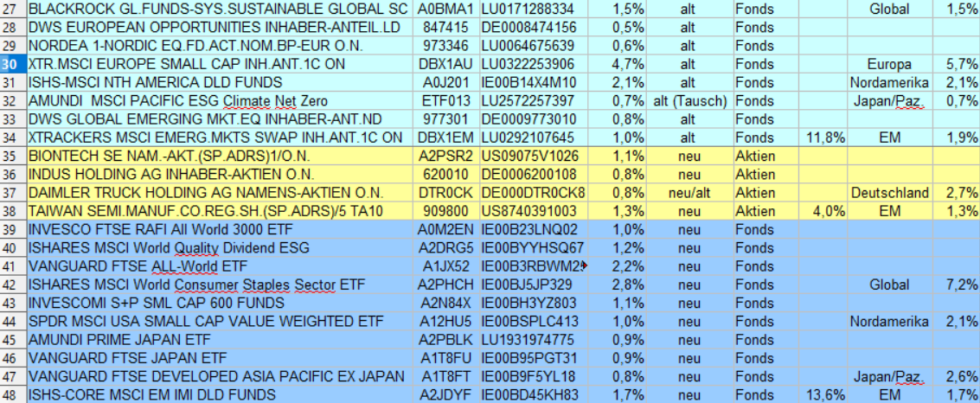This screenshot has width=980, height=403.
Task: Click VANGUARD FTSE JAPAN ETF cell
Action: click(220, 358)
